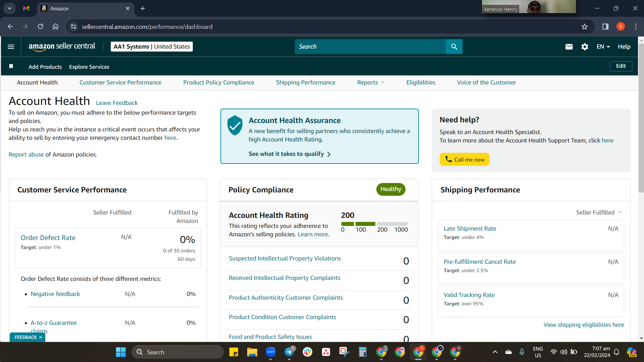Reload the page in Chrome
The image size is (644, 362).
(x=40, y=26)
